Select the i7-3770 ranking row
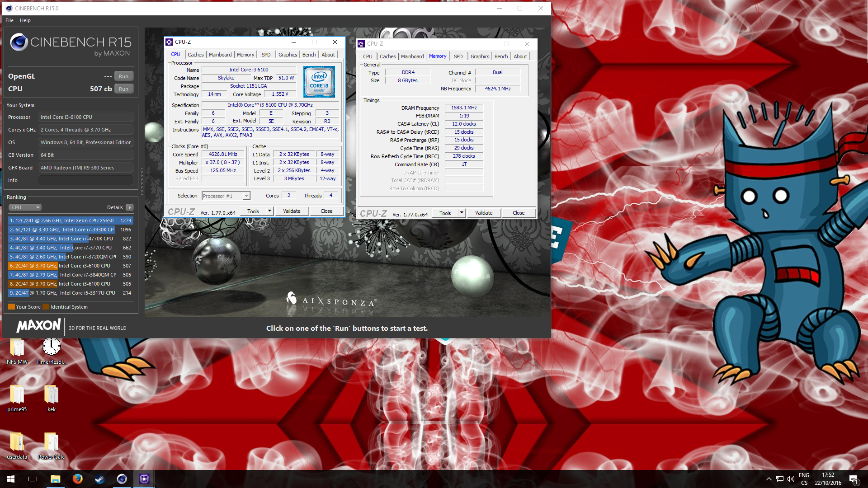 (71, 248)
